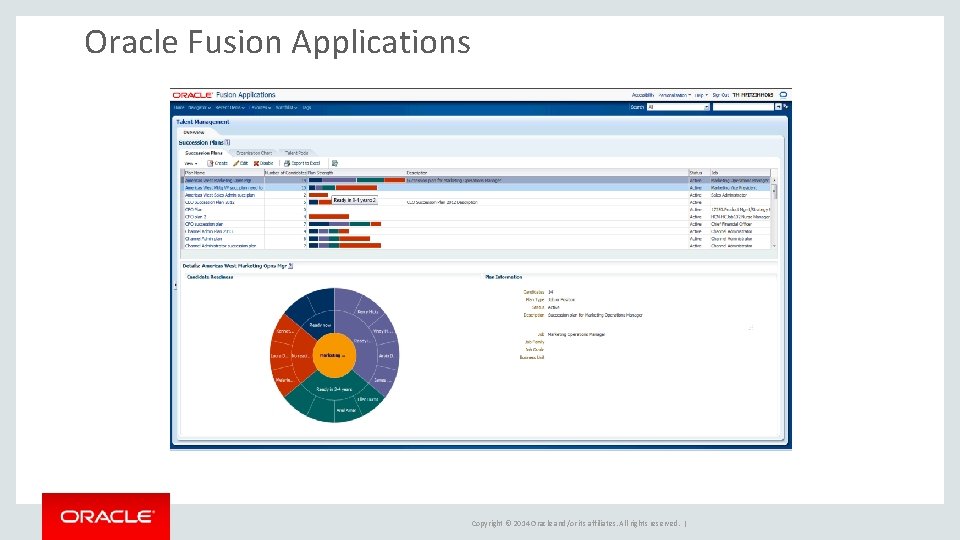Click the Accessibility link
Screen dimensions: 960x540
point(643,95)
